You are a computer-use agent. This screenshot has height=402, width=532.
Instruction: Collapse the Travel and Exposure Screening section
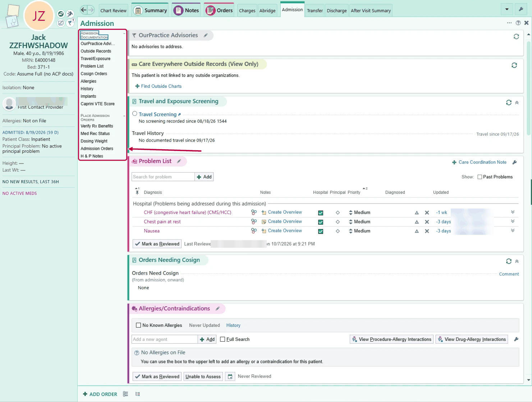click(517, 102)
